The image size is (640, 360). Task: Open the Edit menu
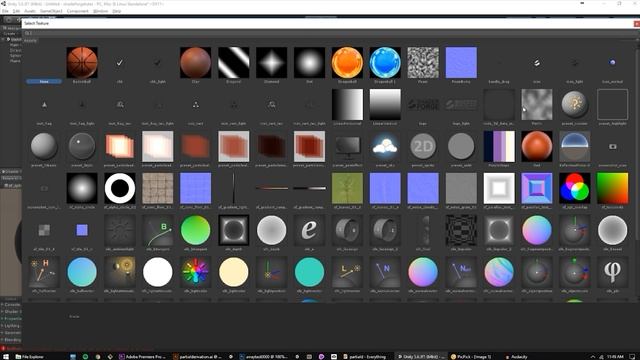pos(16,11)
